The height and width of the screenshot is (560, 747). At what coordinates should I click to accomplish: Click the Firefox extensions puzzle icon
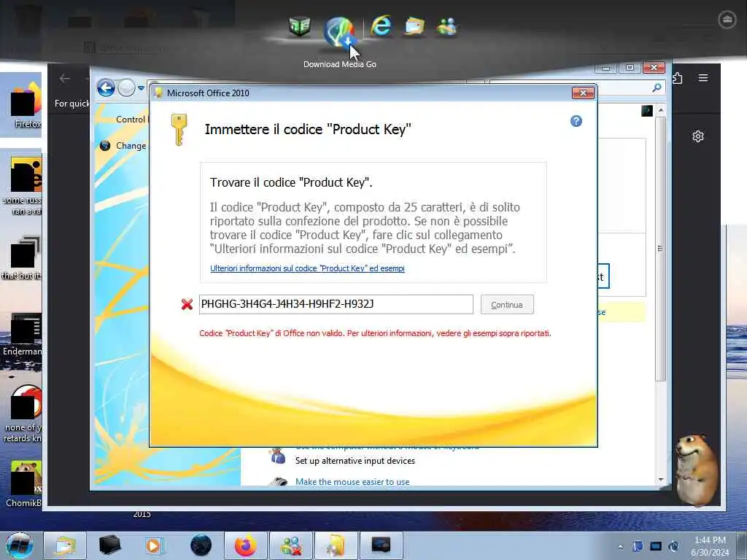pyautogui.click(x=676, y=78)
